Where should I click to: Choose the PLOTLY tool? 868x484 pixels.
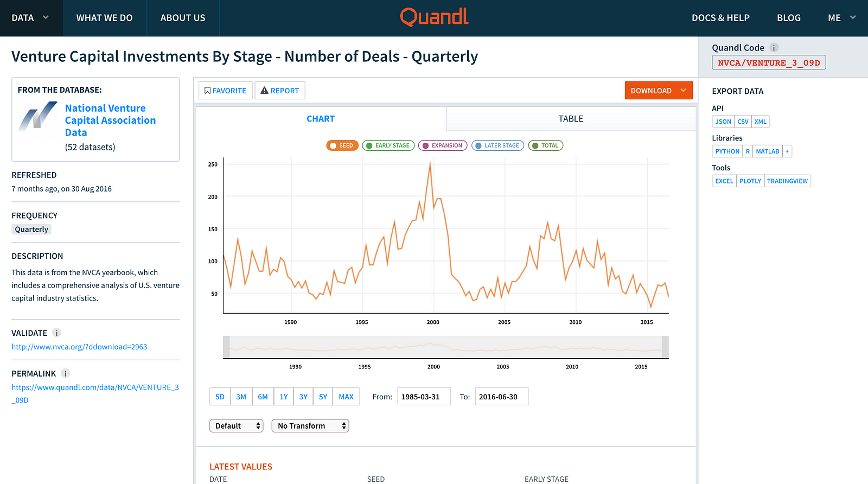(750, 181)
